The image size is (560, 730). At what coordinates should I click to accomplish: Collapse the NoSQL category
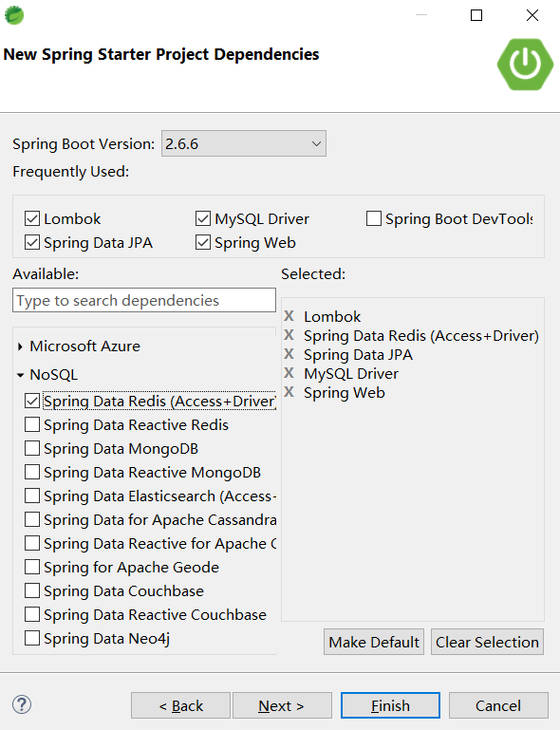(20, 375)
